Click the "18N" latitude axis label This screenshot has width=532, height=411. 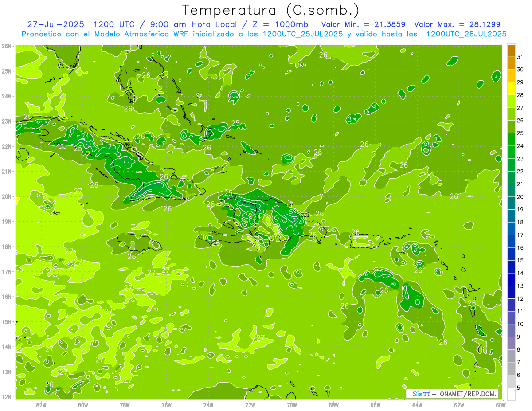[x=7, y=247]
